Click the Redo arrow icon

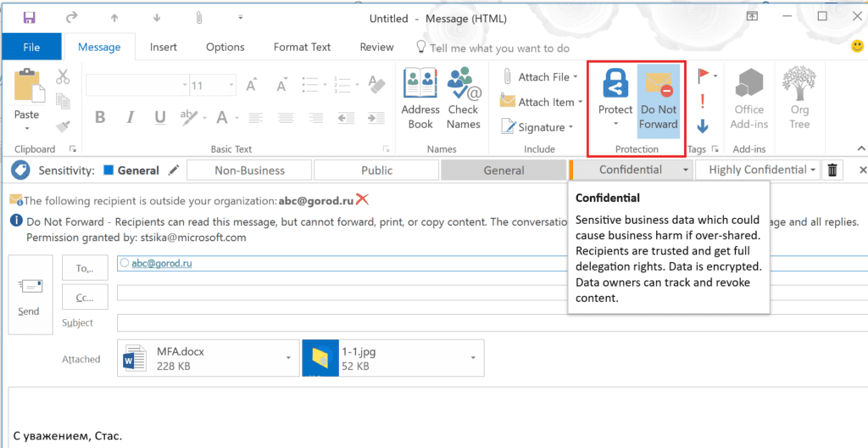(71, 18)
